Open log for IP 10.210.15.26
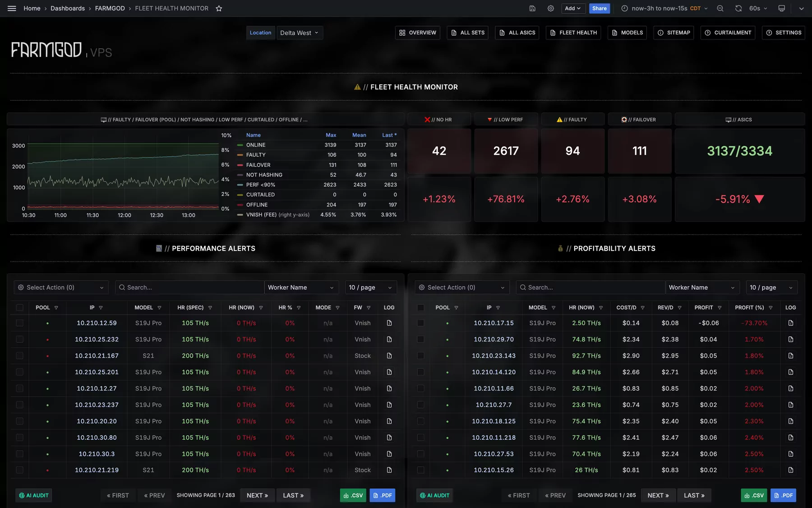812x508 pixels. point(790,470)
